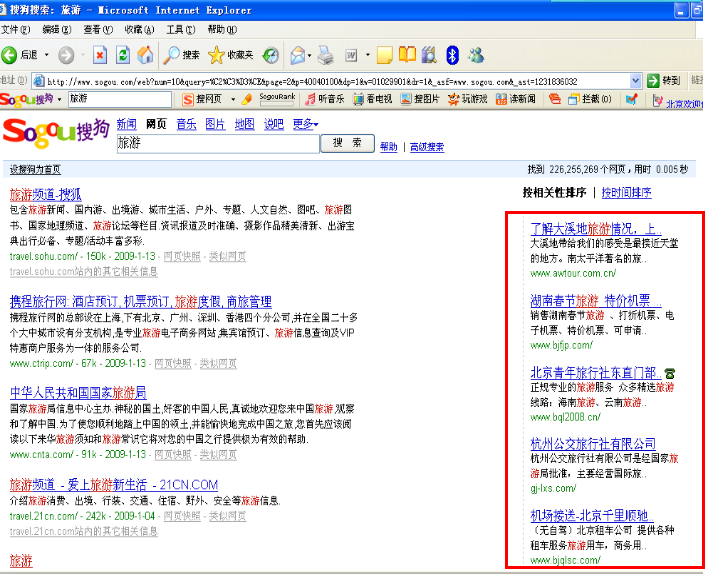Click the 设搜狗为首页 link
This screenshot has width=705, height=575.
[35, 169]
